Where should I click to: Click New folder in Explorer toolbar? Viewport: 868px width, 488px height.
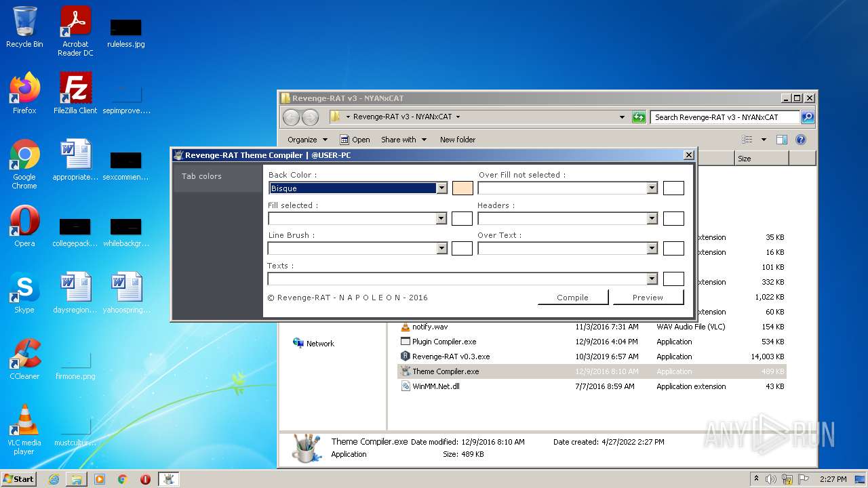458,140
